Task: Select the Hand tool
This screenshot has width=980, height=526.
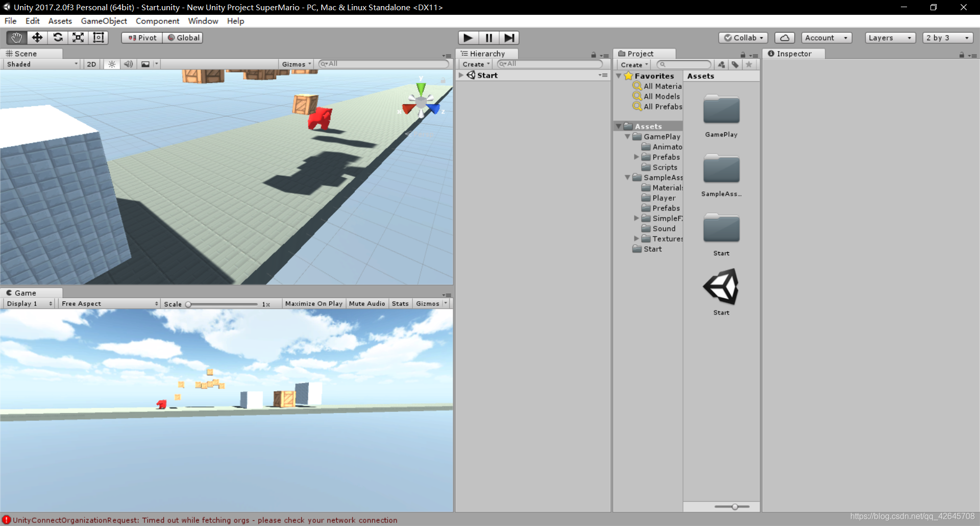Action: click(x=16, y=38)
